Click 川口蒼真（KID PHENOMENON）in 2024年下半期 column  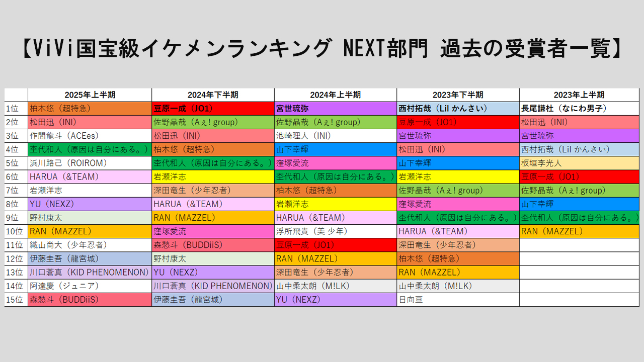tap(213, 286)
